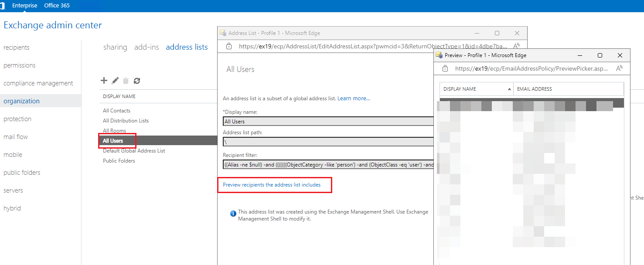Click read aloud icon in Preview window address bar
This screenshot has width=644, height=265.
click(620, 68)
